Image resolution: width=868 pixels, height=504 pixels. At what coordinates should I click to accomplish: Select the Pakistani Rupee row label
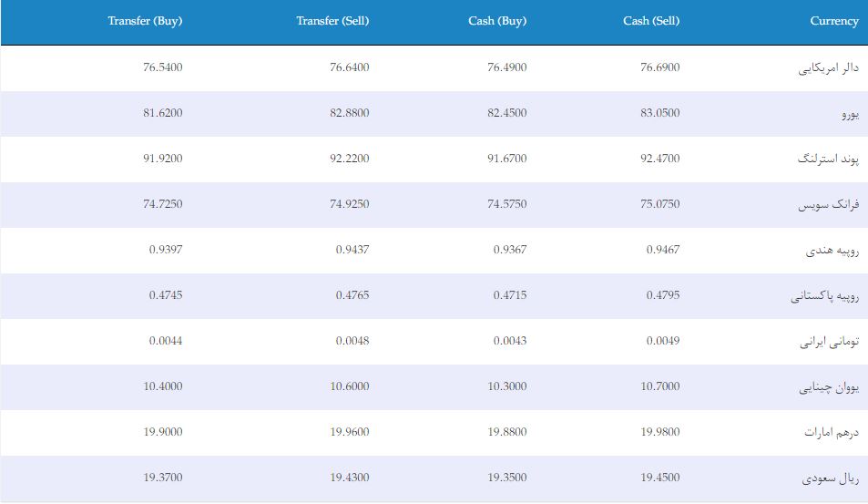click(x=825, y=296)
